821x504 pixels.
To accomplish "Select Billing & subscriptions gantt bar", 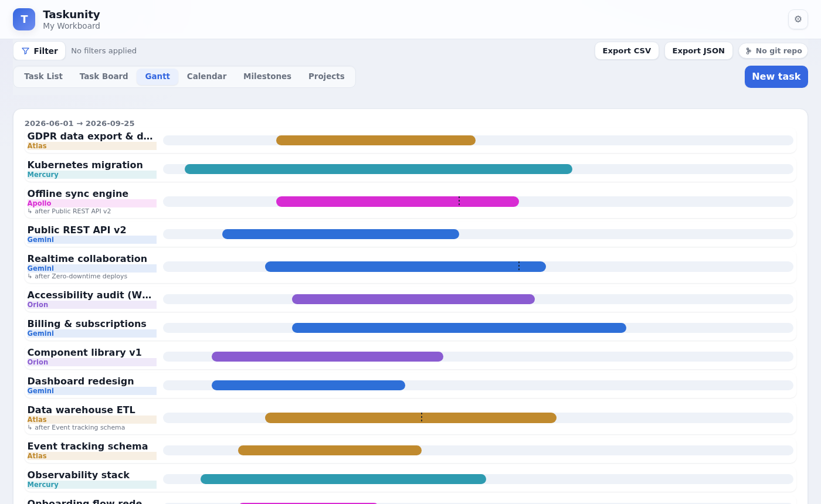I will click(x=459, y=328).
